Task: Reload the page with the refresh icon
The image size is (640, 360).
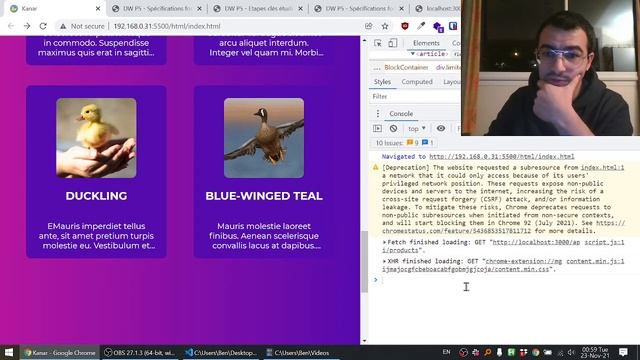Action: [43, 26]
